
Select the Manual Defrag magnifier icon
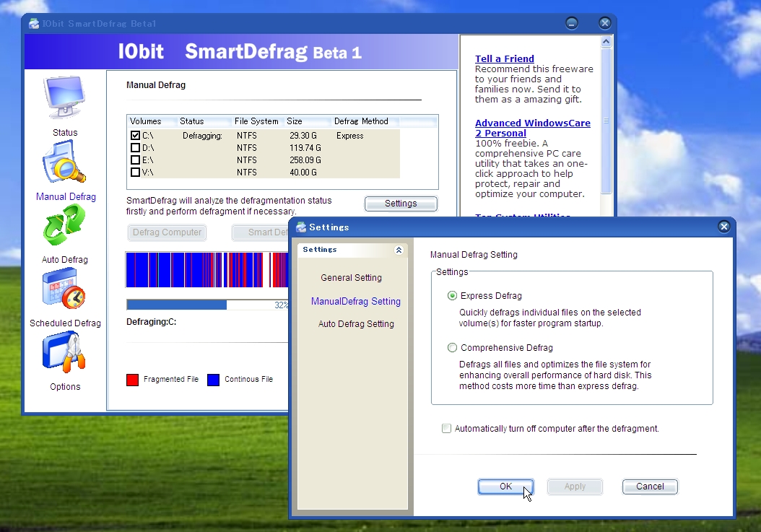click(64, 162)
